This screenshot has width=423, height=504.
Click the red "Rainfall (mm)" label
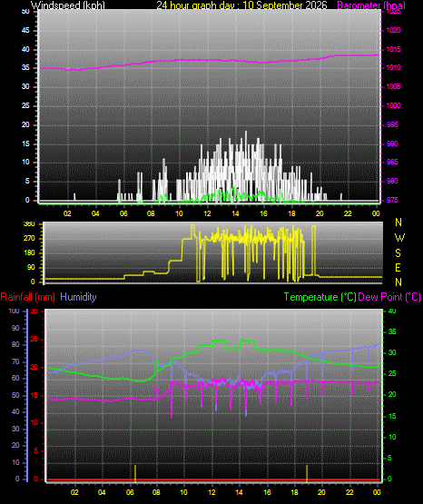[27, 297]
